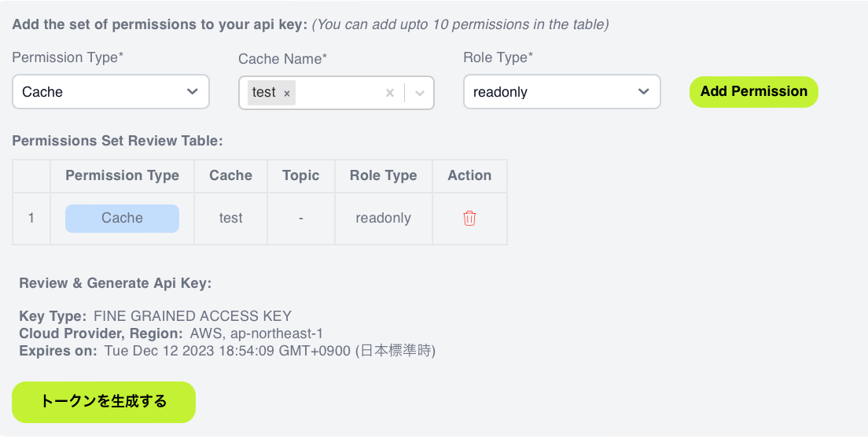Select row number 1 in review table
This screenshot has height=442, width=868.
coord(31,218)
